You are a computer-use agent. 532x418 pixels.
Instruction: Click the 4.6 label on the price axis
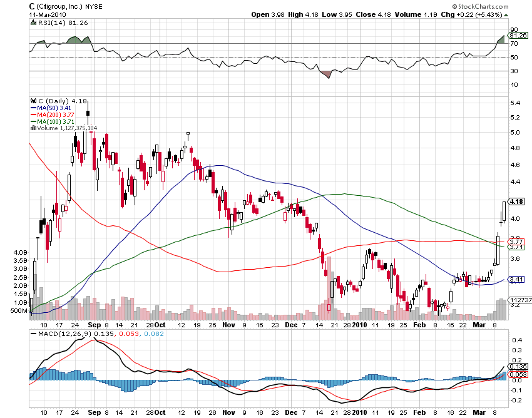click(x=515, y=165)
